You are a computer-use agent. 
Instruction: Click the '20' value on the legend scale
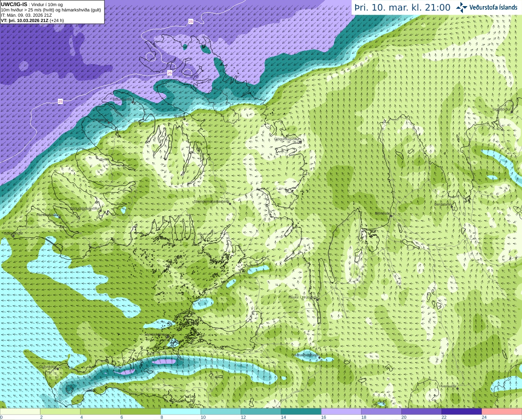404,417
